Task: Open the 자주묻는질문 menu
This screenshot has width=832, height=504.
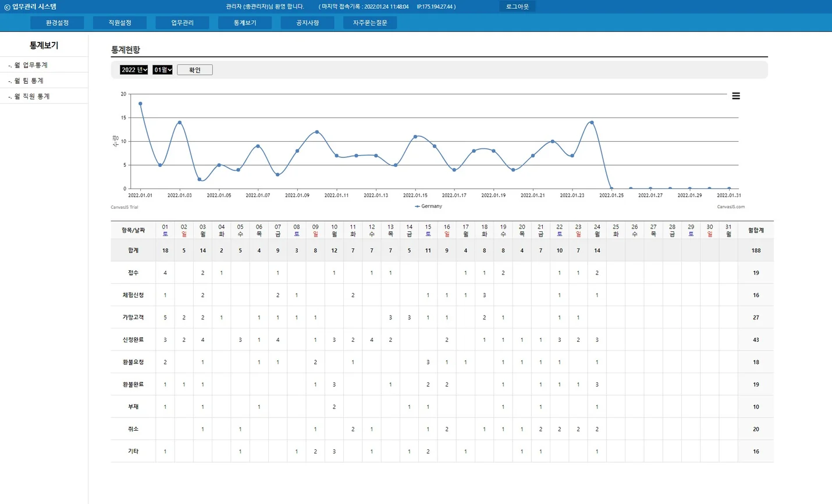Action: click(x=370, y=23)
